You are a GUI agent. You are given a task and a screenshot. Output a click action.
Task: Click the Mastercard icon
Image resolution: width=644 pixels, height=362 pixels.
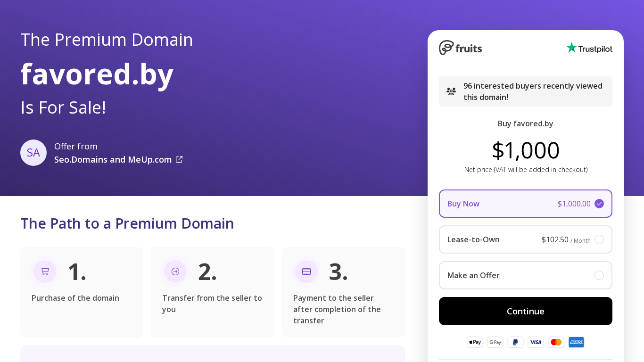click(556, 342)
